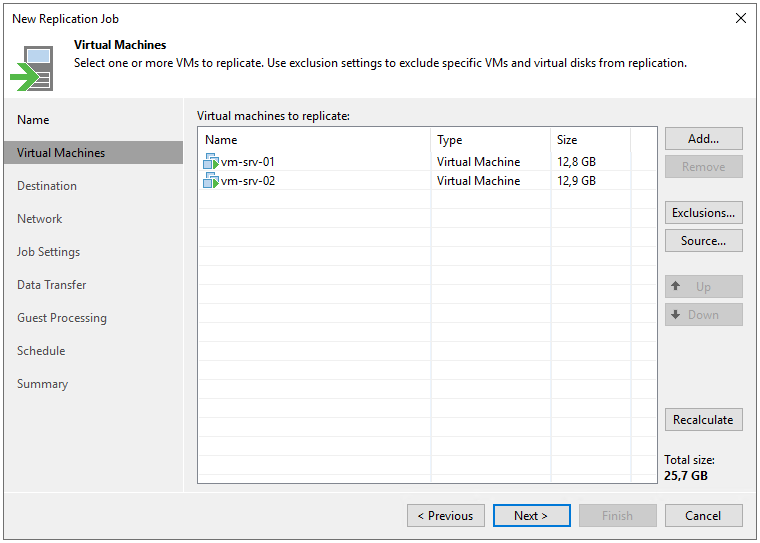Viewport: 760px width, 543px height.
Task: Recalculate the total VM size
Action: coord(703,420)
